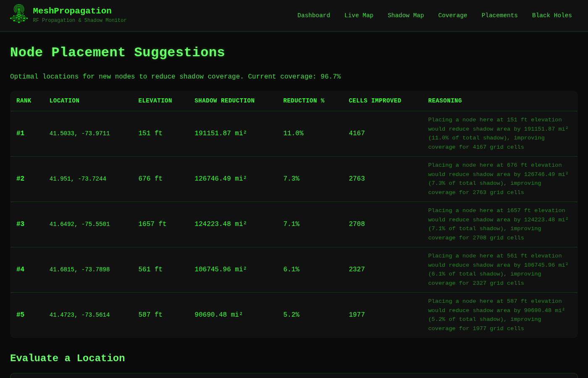Click reasoning text mentioning 2708 grid cells
Viewport: 588px width, 378px height.
tap(498, 224)
